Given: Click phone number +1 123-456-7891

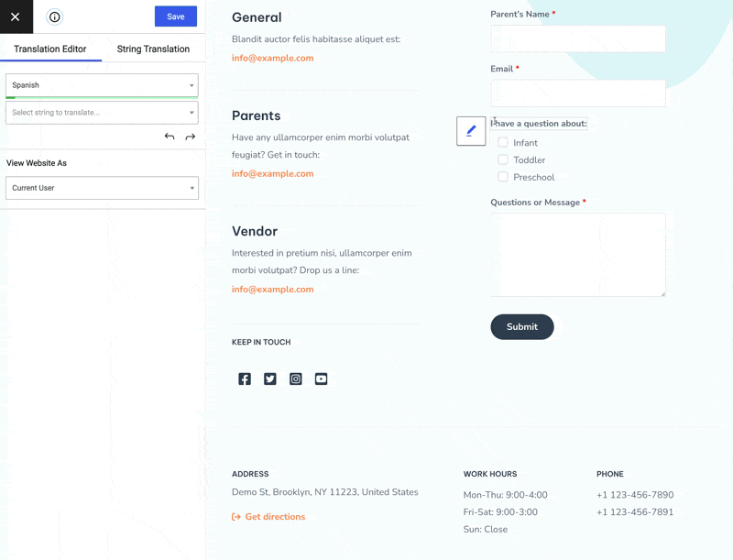Looking at the screenshot, I should pos(635,511).
